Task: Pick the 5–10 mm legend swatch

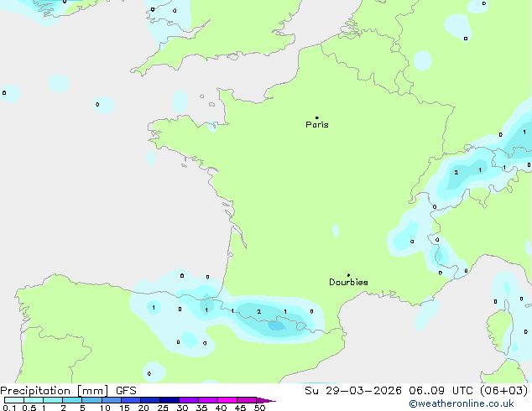Action: (91, 400)
